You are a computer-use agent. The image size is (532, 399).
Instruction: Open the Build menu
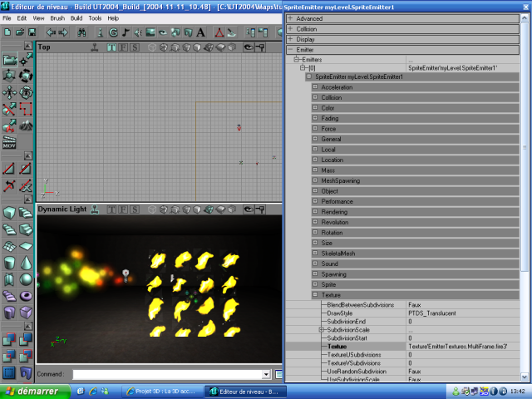point(76,17)
